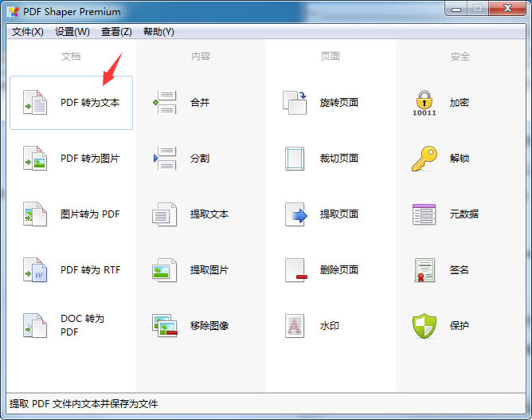The height and width of the screenshot is (420, 532).
Task: Click the 移除图像 icon
Action: pos(165,326)
